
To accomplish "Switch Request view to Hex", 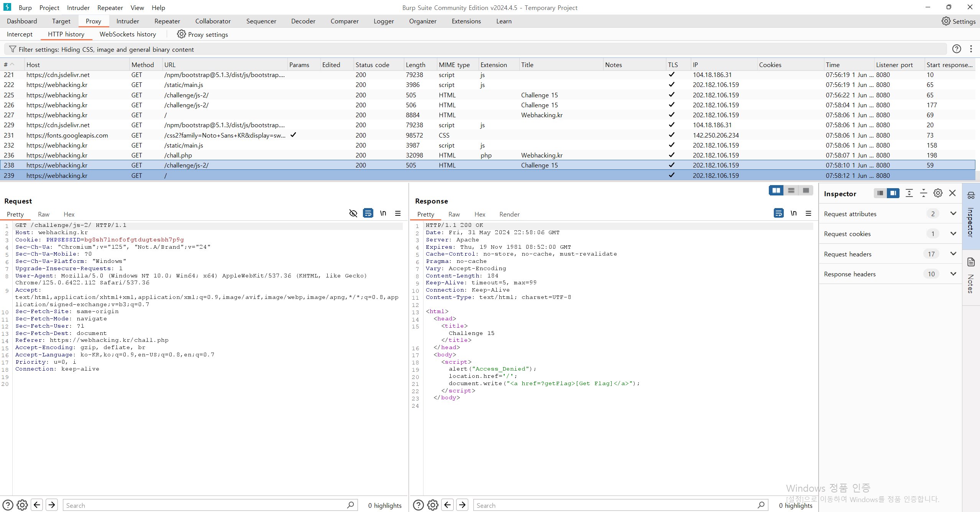I will click(x=69, y=214).
